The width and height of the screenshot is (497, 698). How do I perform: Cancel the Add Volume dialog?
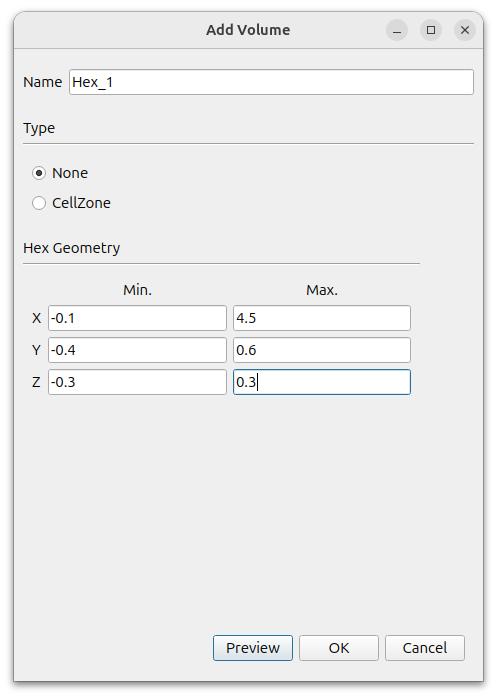[x=425, y=648]
